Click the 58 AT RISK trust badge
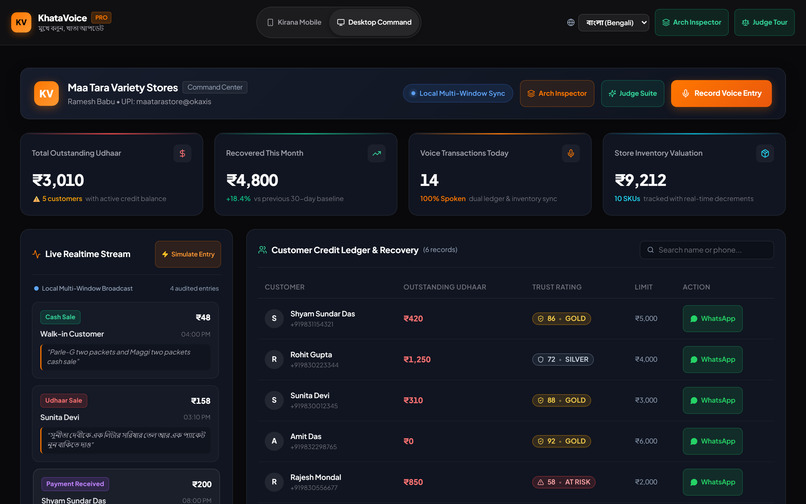The height and width of the screenshot is (504, 806). point(564,482)
